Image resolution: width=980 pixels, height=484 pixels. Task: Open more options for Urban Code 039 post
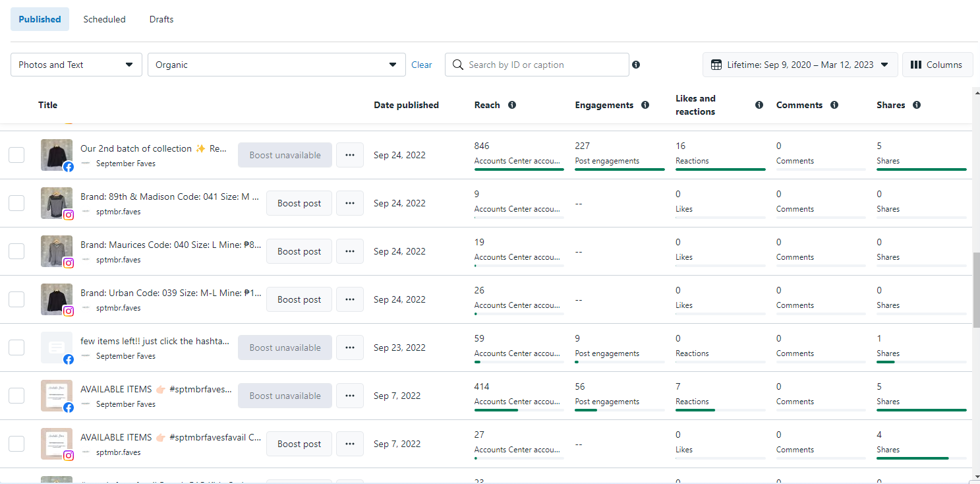(x=350, y=299)
